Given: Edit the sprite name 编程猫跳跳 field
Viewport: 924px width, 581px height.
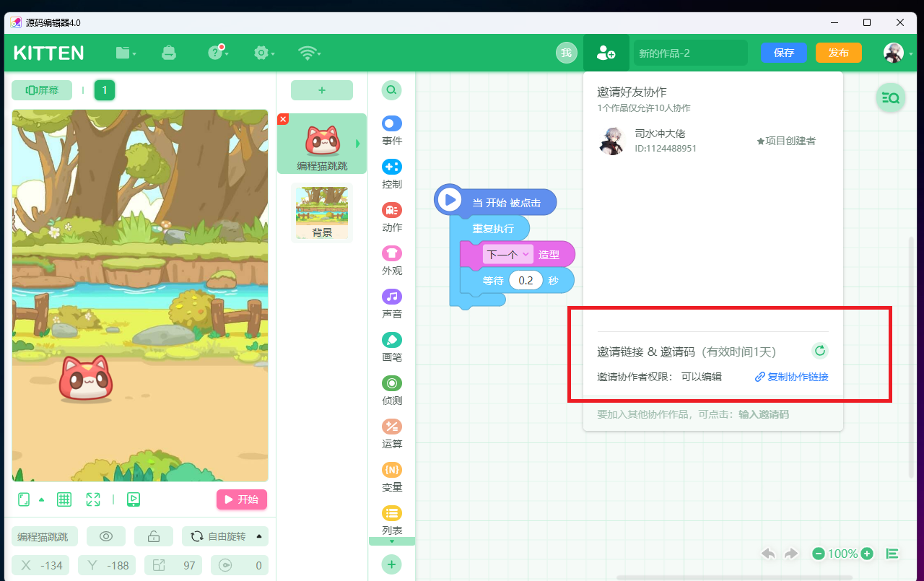Looking at the screenshot, I should click(45, 536).
